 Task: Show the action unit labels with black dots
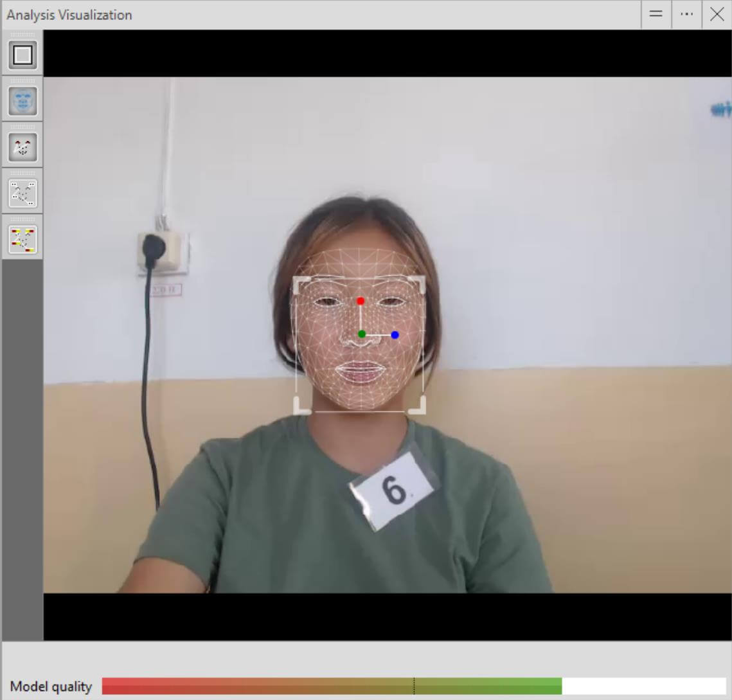pyautogui.click(x=22, y=193)
